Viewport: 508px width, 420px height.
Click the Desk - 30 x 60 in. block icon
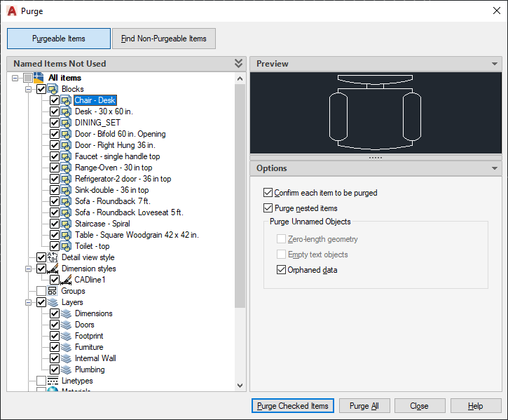[x=66, y=111]
